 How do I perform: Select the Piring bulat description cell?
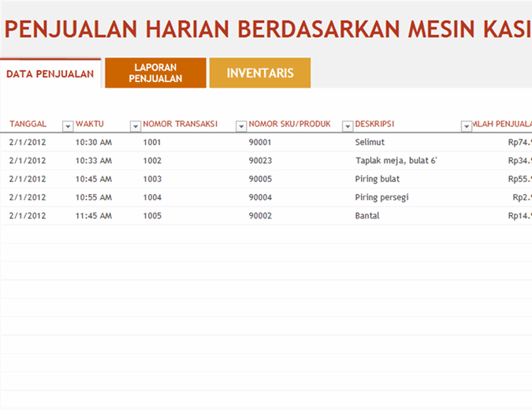tap(378, 179)
